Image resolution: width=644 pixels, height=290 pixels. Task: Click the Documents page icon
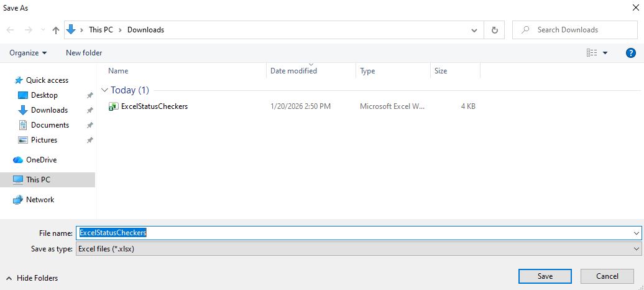point(23,124)
